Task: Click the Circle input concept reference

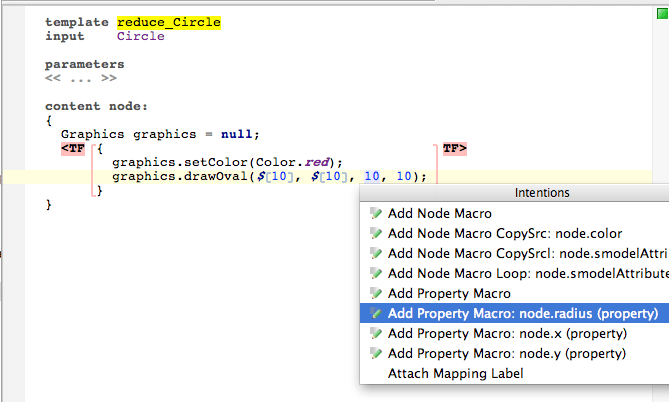Action: (x=141, y=36)
